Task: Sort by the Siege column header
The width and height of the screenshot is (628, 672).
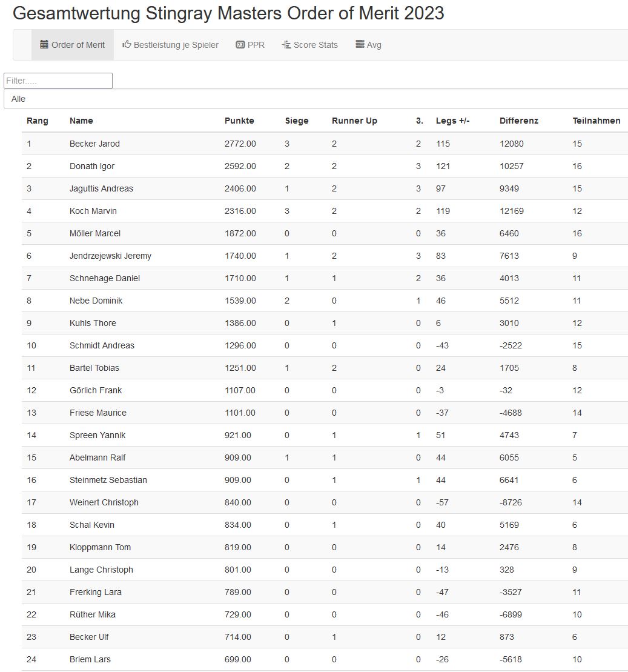Action: [x=297, y=121]
